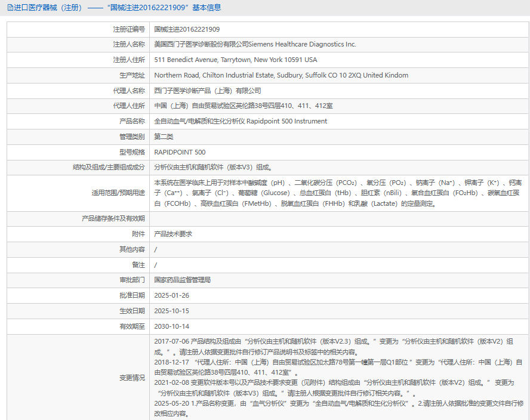Open the 产品技术要求 attachment
Screen dimensions: 530x420
click(x=173, y=234)
